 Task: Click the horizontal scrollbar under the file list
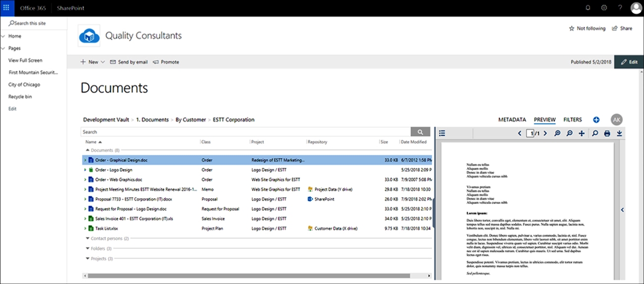(x=248, y=276)
